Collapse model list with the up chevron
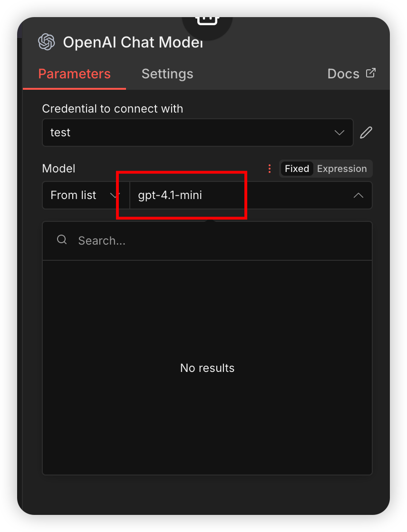This screenshot has height=532, width=407. (359, 195)
